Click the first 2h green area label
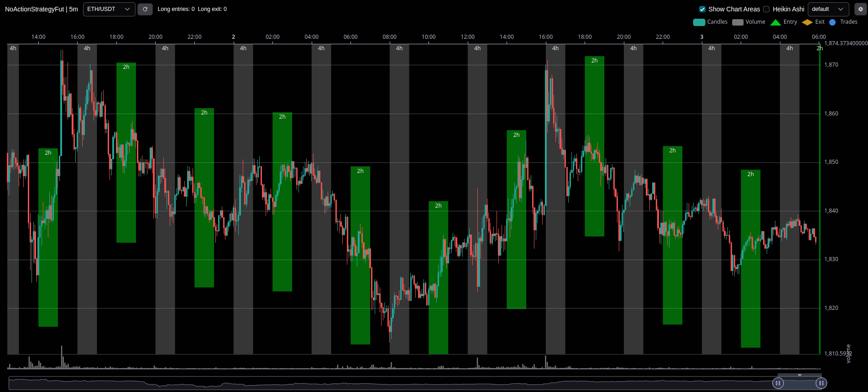 coord(48,153)
